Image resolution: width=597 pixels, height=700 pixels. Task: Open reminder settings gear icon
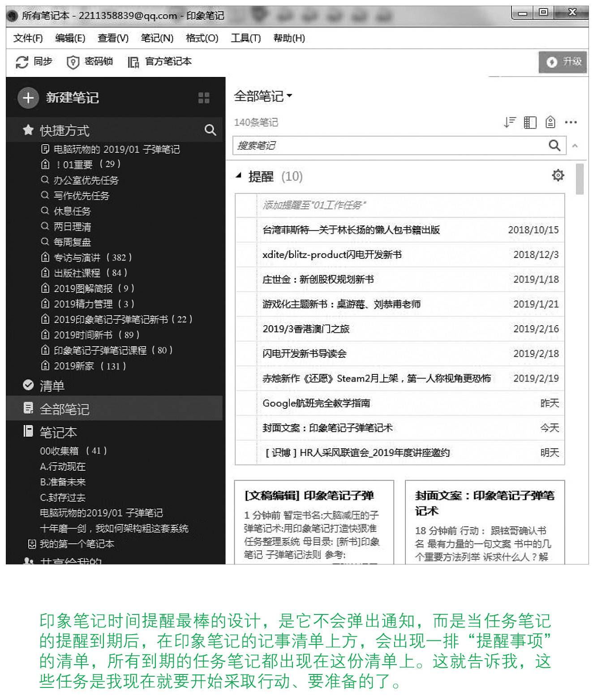click(x=558, y=175)
